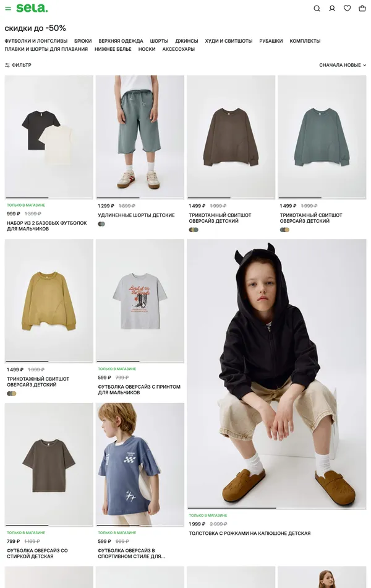The width and height of the screenshot is (371, 588).
Task: Open the blue sport t-shirt boy photo
Action: point(140,465)
